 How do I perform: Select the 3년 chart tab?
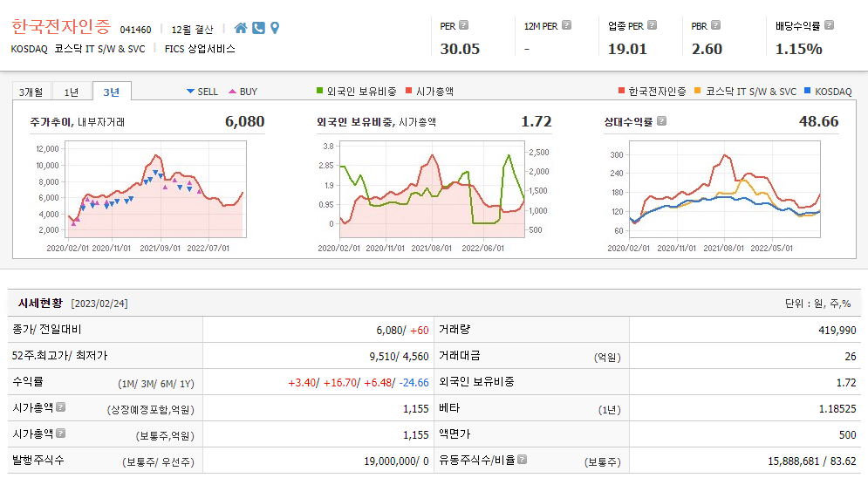[x=112, y=92]
